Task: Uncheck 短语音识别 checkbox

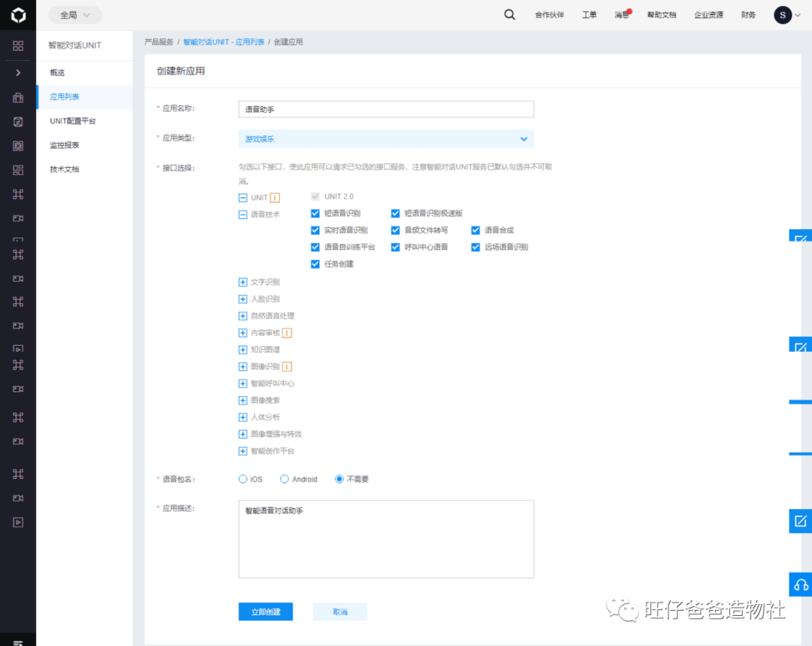Action: click(x=315, y=214)
